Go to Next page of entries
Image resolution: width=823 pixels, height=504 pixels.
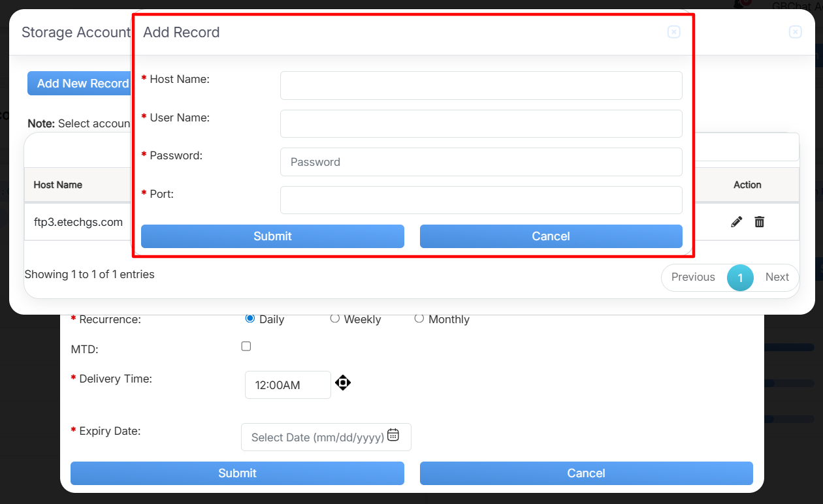coord(777,277)
